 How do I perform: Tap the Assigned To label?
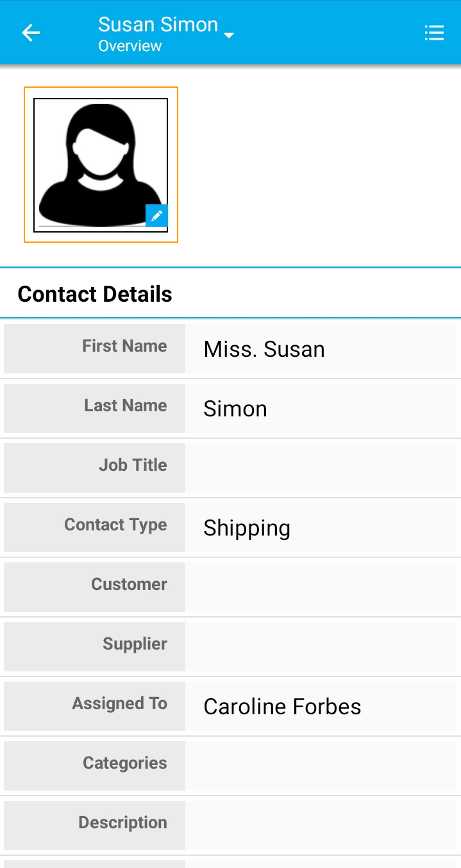coord(119,704)
